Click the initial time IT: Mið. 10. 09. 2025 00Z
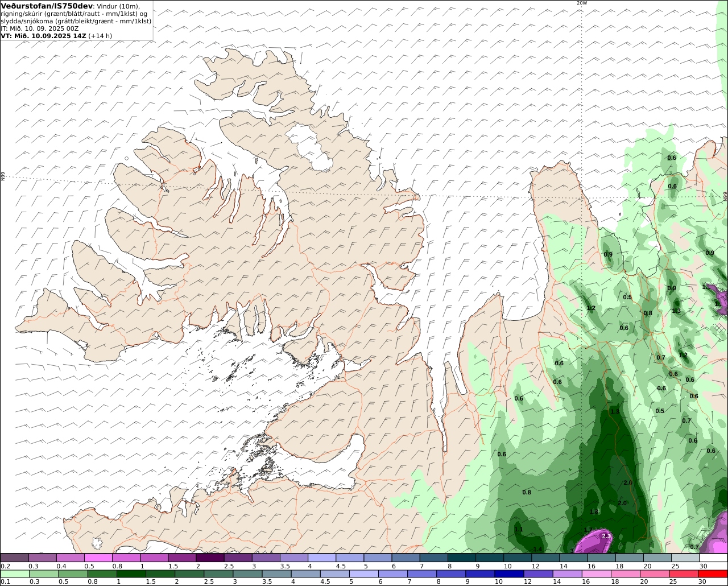Viewport: 728px width, 586px height. [x=39, y=28]
